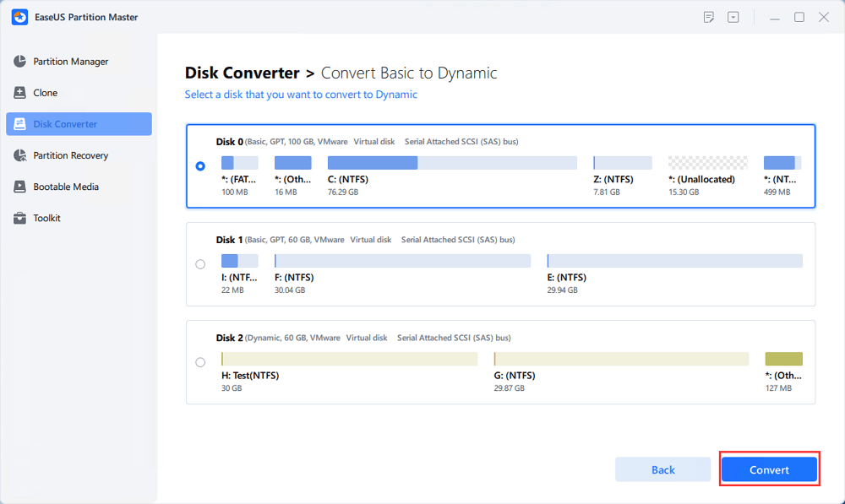Click the Back button
Screen dimensions: 845x504
(663, 470)
